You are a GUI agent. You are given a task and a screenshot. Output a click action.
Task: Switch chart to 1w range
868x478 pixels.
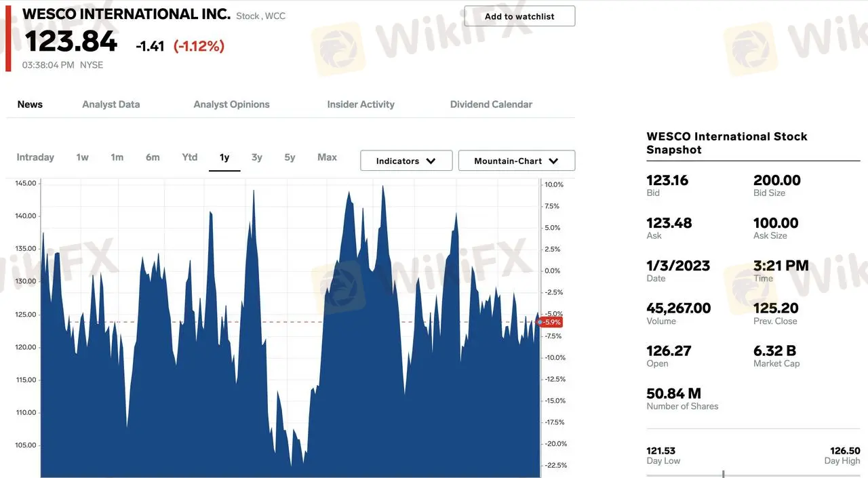(x=82, y=157)
